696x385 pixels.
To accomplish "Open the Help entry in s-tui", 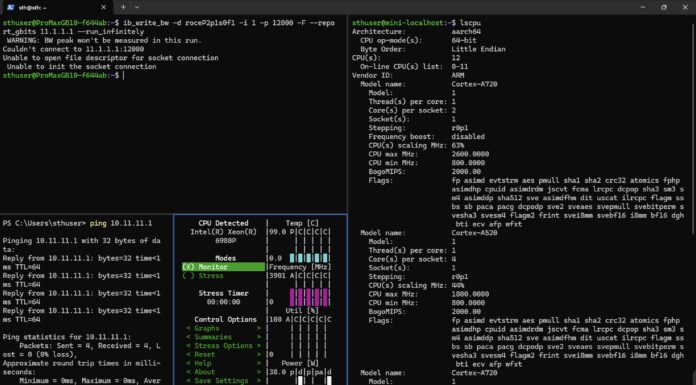I will click(x=223, y=363).
